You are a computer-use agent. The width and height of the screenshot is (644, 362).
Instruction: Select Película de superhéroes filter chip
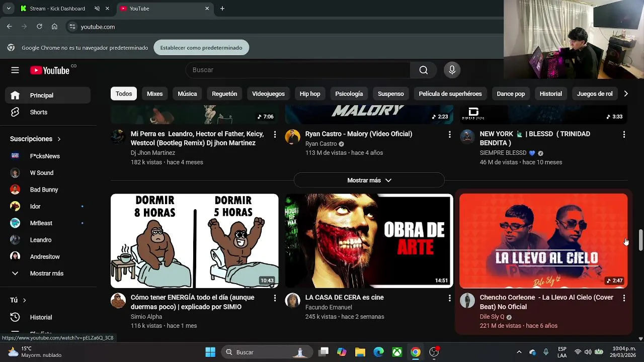tap(450, 94)
